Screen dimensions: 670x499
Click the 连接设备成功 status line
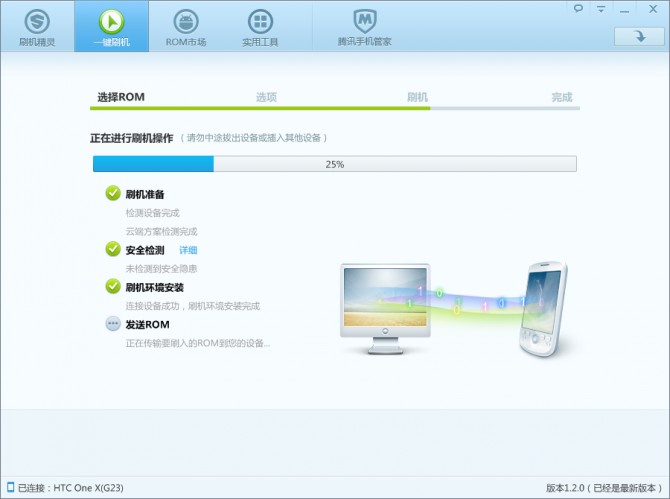pos(193,306)
